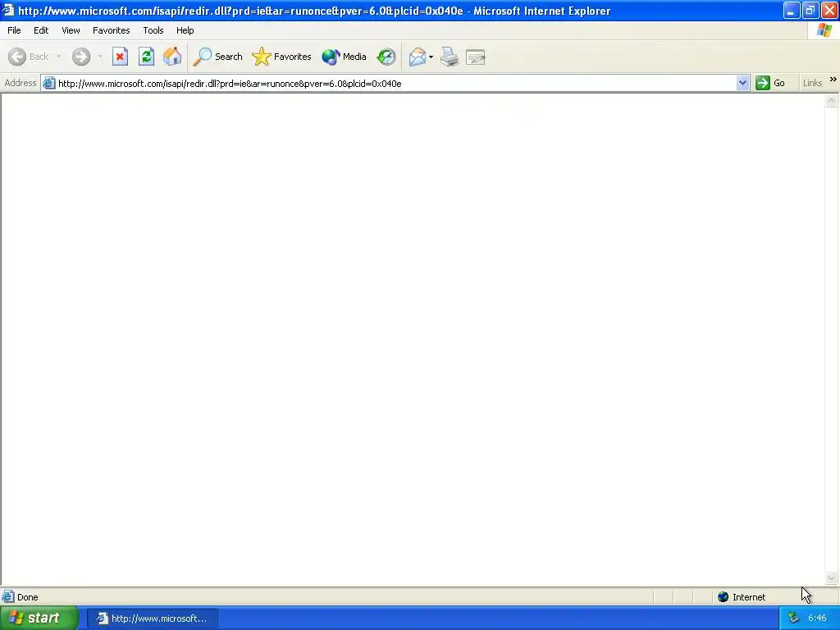This screenshot has width=840, height=630.
Task: Click the Back navigation button
Action: pyautogui.click(x=30, y=57)
